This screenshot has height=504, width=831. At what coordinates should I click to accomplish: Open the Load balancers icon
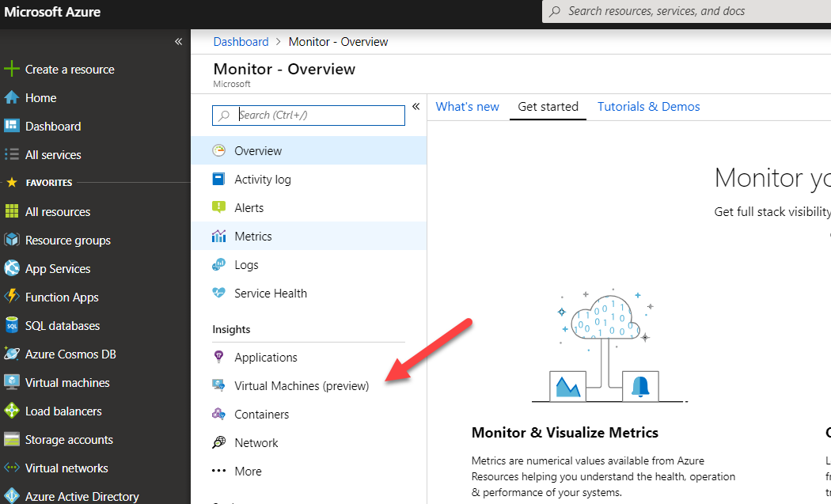coord(11,411)
